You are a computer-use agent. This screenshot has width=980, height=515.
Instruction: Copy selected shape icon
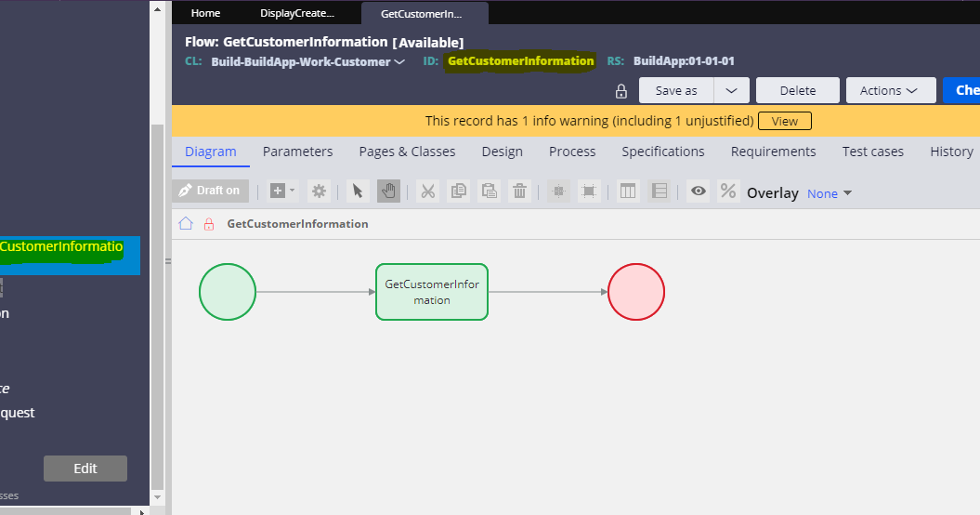point(458,191)
